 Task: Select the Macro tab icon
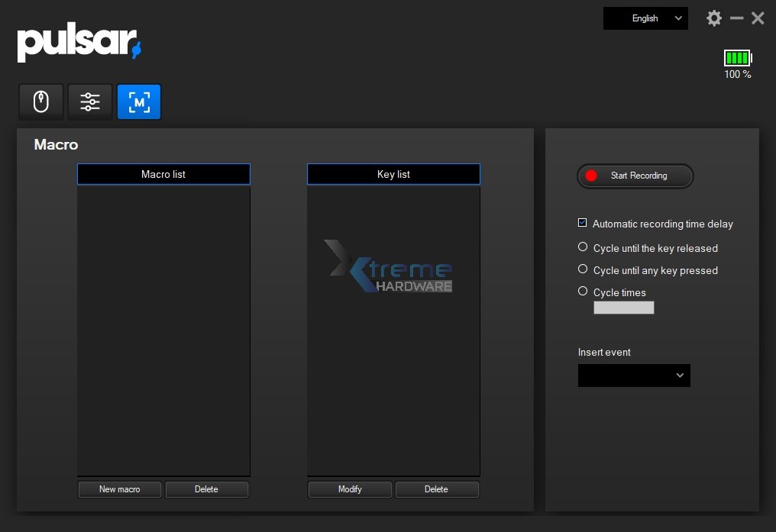139,102
